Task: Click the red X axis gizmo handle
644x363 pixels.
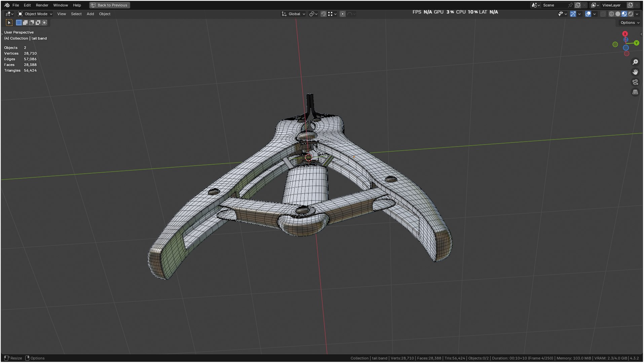Action: coord(625,34)
